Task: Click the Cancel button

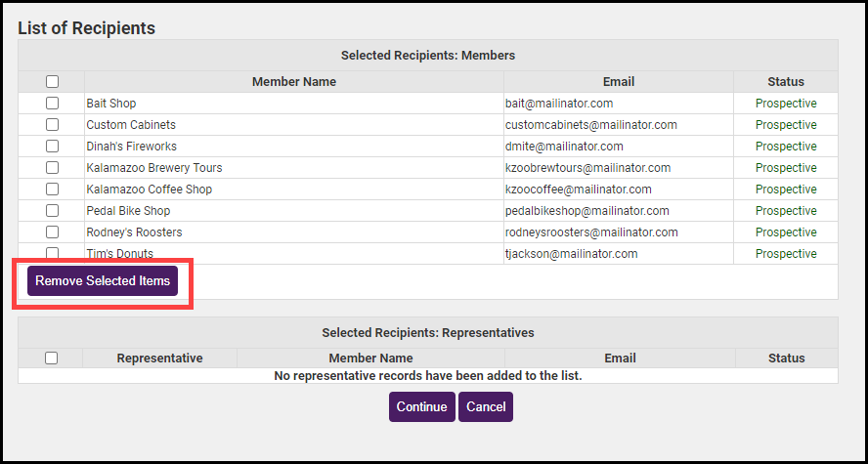Action: (486, 407)
